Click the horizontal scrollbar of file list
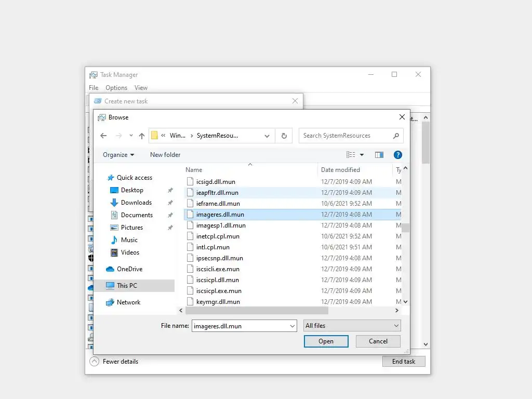This screenshot has height=399, width=532. point(257,311)
